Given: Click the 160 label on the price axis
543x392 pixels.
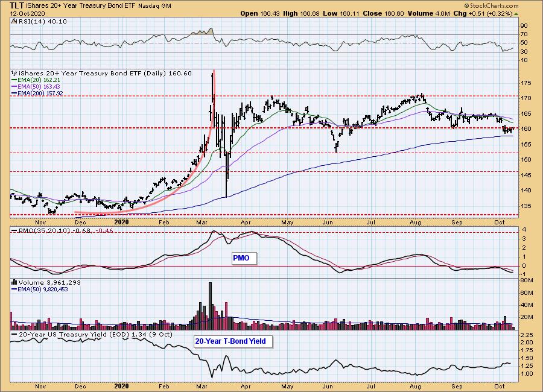Looking at the screenshot, I should 526,129.
